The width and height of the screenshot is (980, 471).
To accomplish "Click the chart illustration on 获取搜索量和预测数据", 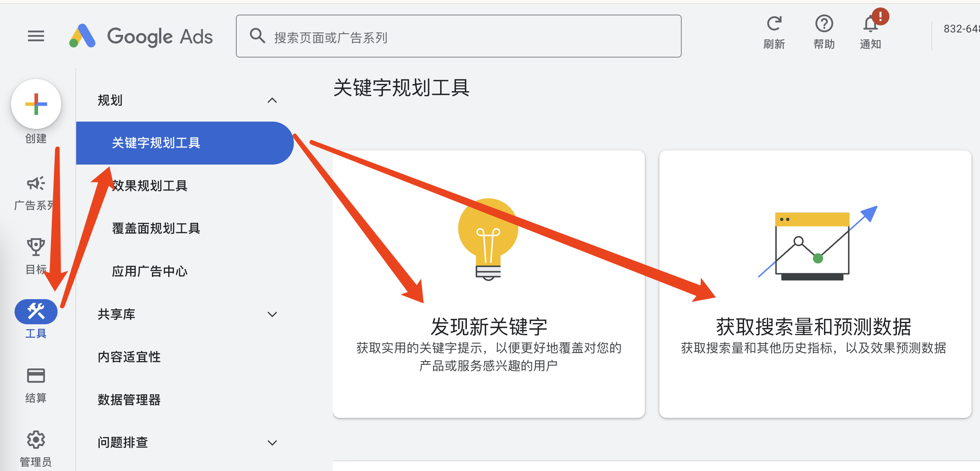I will [817, 243].
